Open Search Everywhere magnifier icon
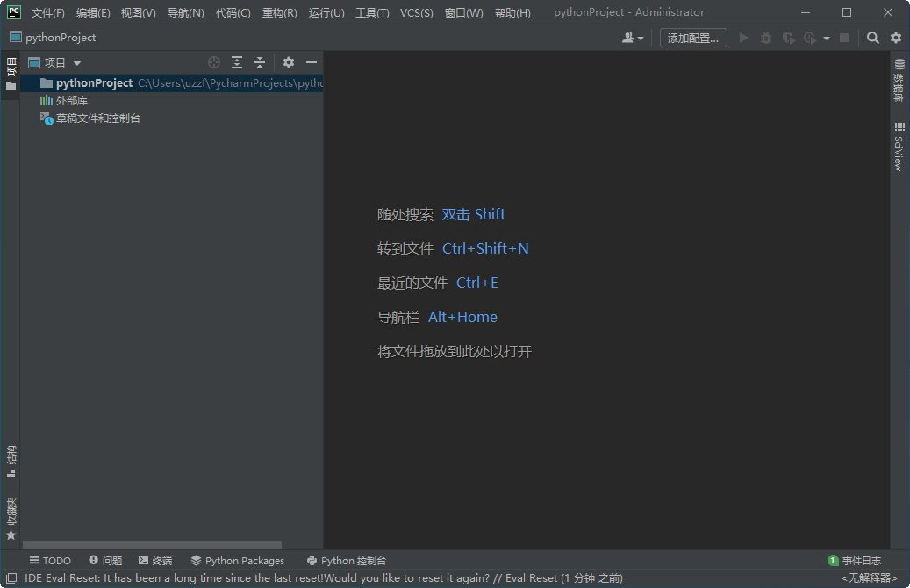This screenshot has width=910, height=588. [873, 38]
